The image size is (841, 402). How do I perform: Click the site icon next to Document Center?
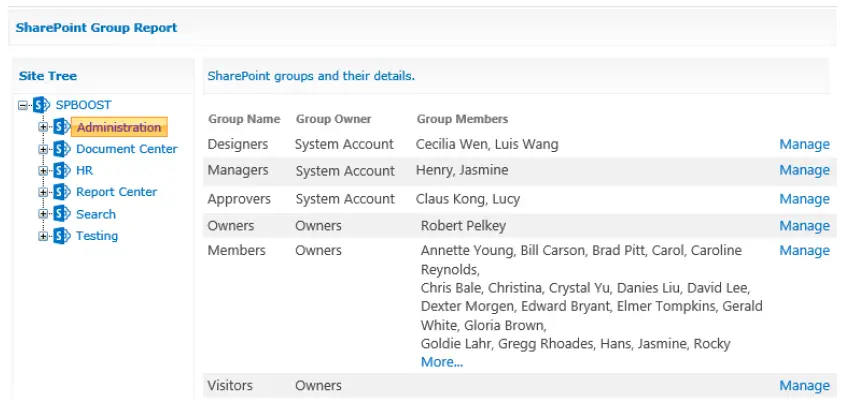coord(62,149)
